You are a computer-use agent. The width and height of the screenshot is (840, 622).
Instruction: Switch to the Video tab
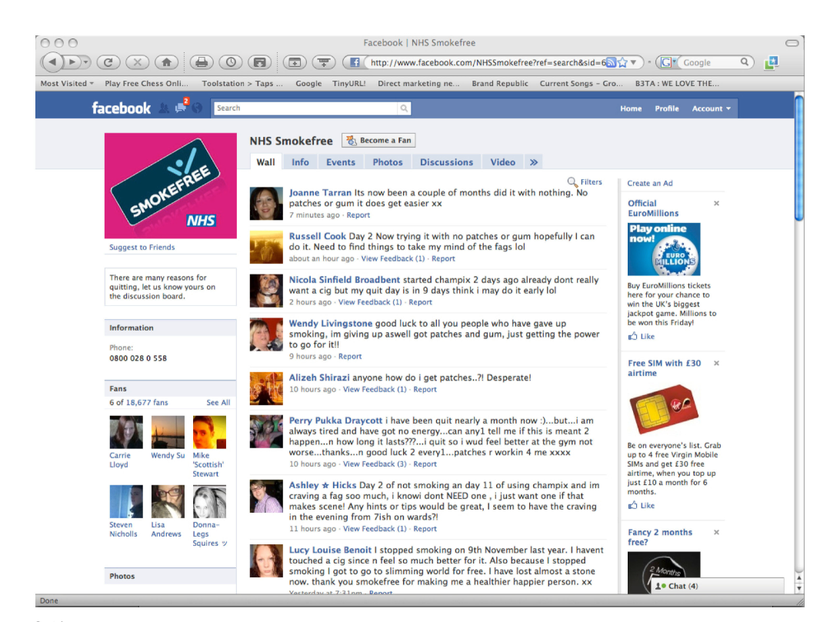point(502,162)
